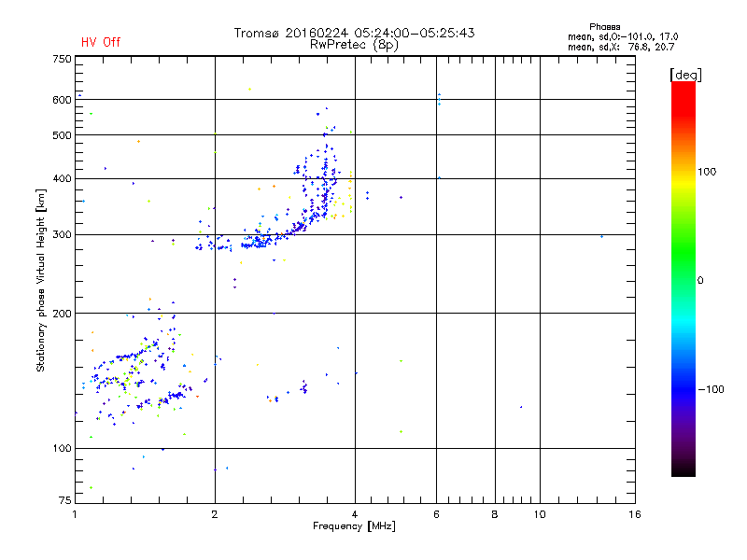Click the Phases legend heading
747x560 pixels.
click(x=604, y=27)
